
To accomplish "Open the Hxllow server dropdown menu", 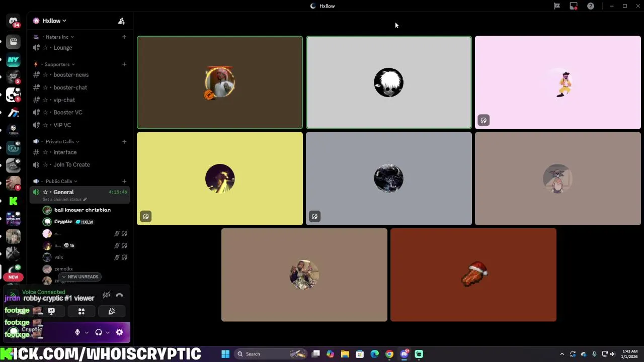I will (x=54, y=21).
